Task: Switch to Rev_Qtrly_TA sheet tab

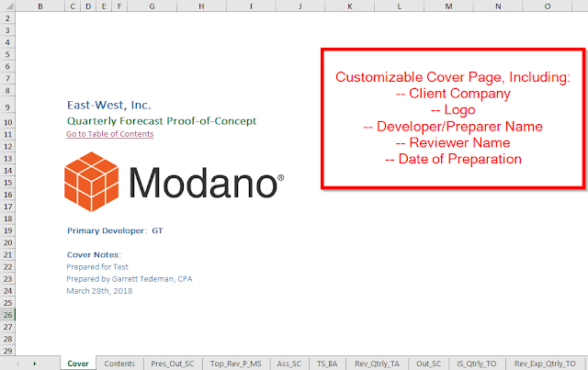Action: [378, 364]
